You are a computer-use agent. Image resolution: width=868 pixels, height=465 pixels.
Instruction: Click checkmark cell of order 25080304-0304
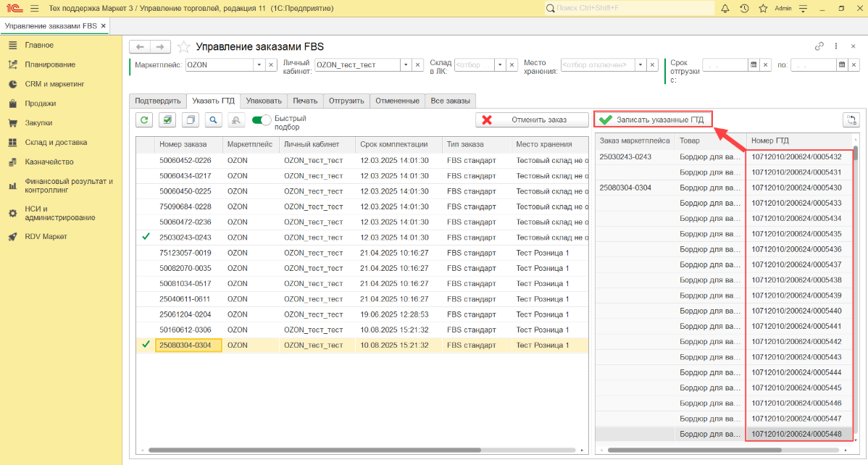coord(146,345)
